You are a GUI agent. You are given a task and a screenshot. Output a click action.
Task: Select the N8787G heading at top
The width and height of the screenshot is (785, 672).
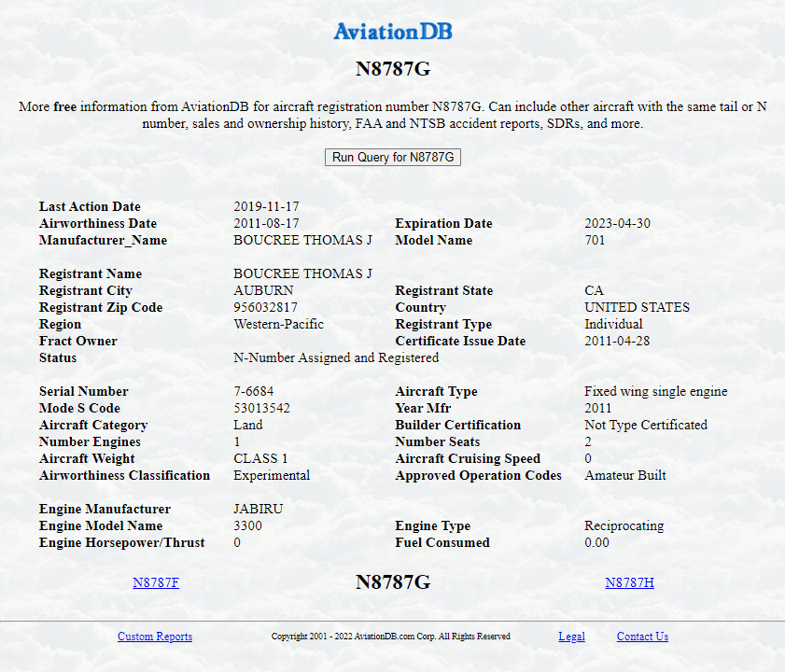[393, 69]
